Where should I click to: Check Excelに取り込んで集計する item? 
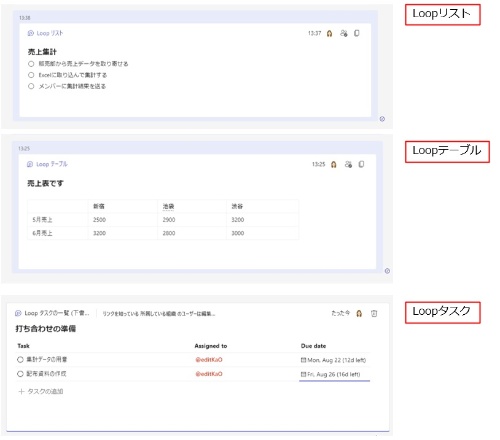click(x=31, y=75)
